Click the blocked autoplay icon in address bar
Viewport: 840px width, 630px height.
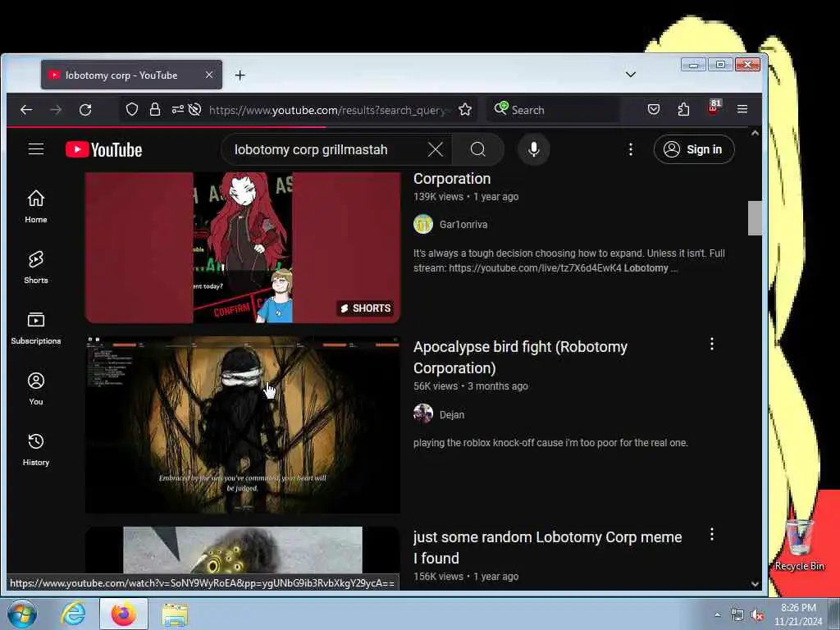195,110
